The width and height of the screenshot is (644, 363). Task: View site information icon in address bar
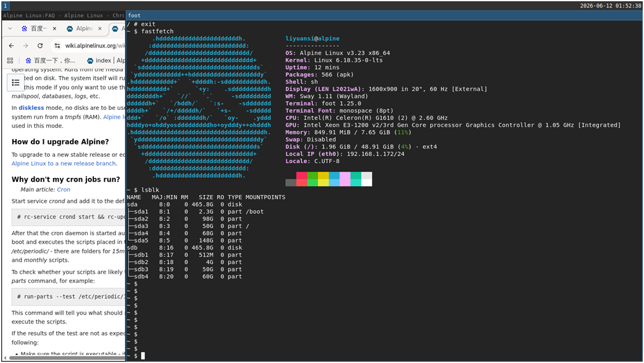[x=57, y=46]
